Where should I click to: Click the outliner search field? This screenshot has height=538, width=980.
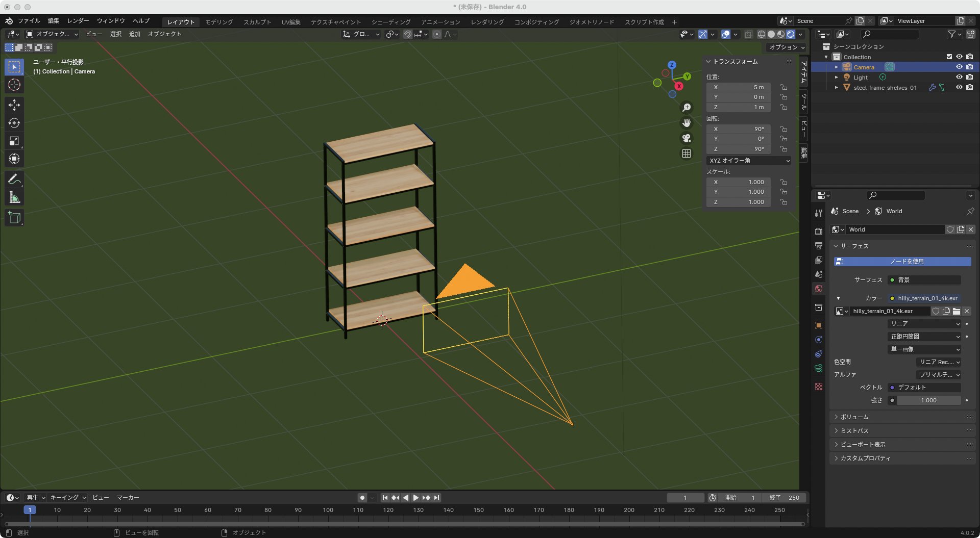tap(890, 34)
